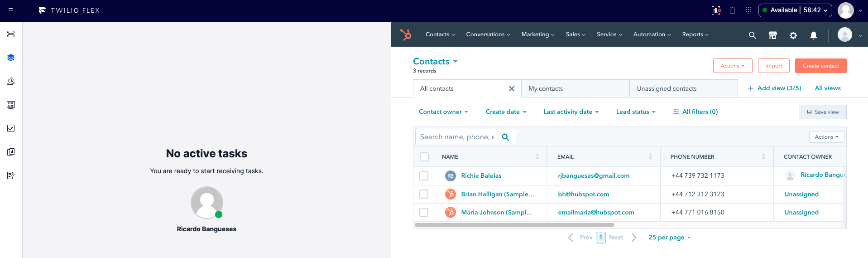Toggle select-all contacts checkbox in header

(424, 157)
